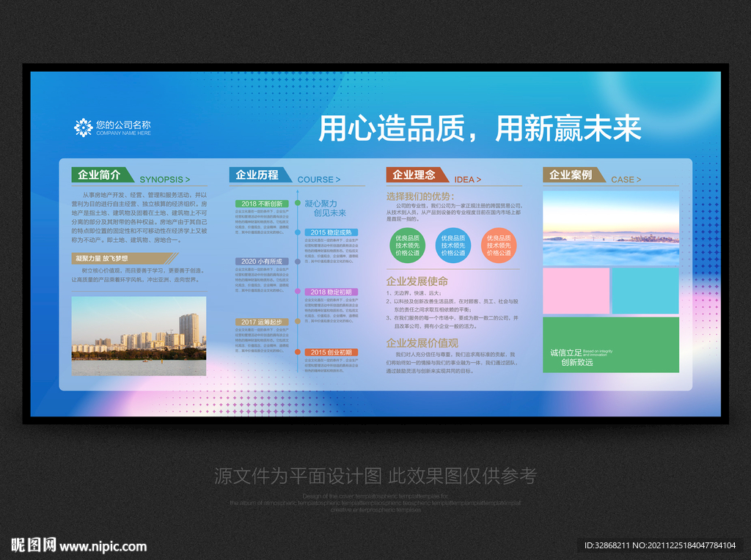751x560 pixels.
Task: Open the city skyline photo
Action: pyautogui.click(x=139, y=336)
